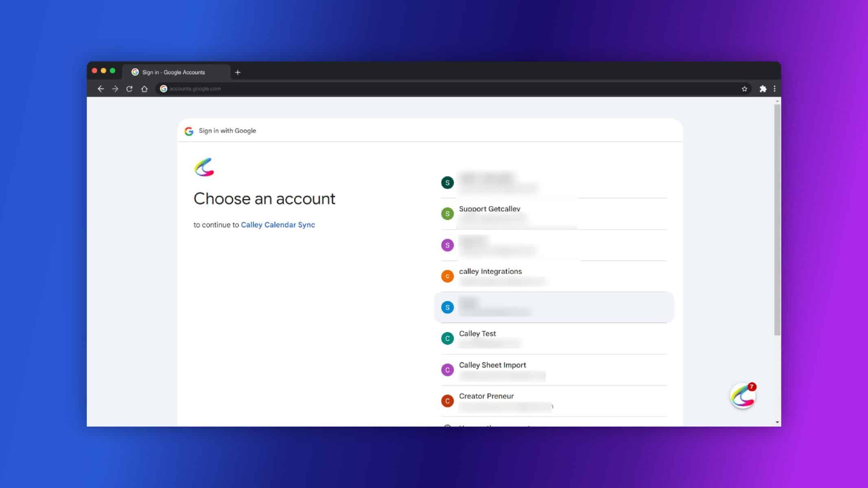This screenshot has width=868, height=488.
Task: Bookmark this page with the star icon
Action: (x=744, y=89)
